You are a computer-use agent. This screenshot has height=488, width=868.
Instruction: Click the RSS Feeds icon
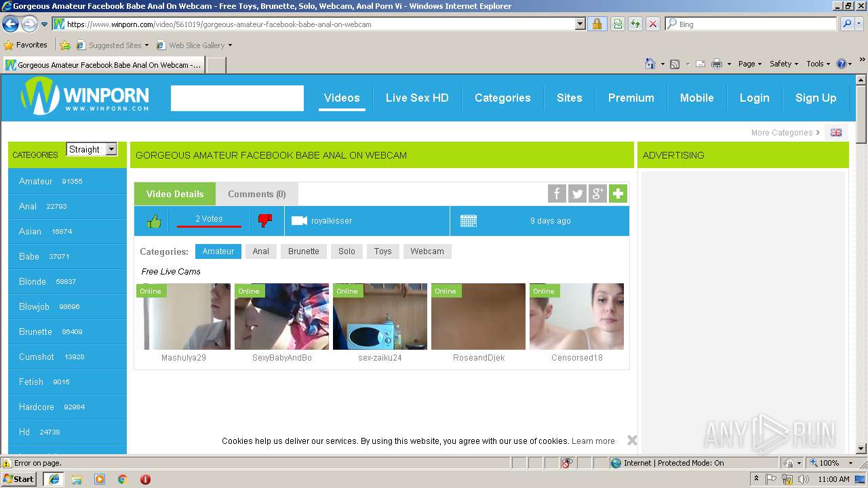675,64
